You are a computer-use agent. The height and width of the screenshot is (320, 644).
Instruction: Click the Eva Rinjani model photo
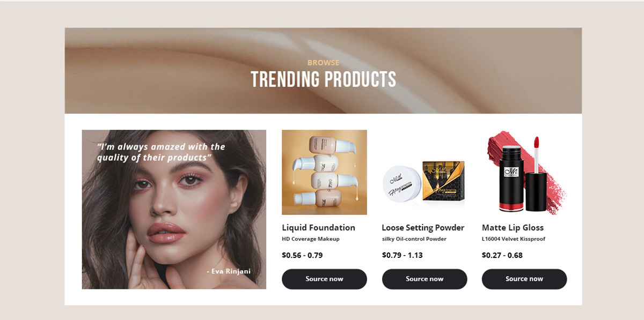pyautogui.click(x=174, y=210)
